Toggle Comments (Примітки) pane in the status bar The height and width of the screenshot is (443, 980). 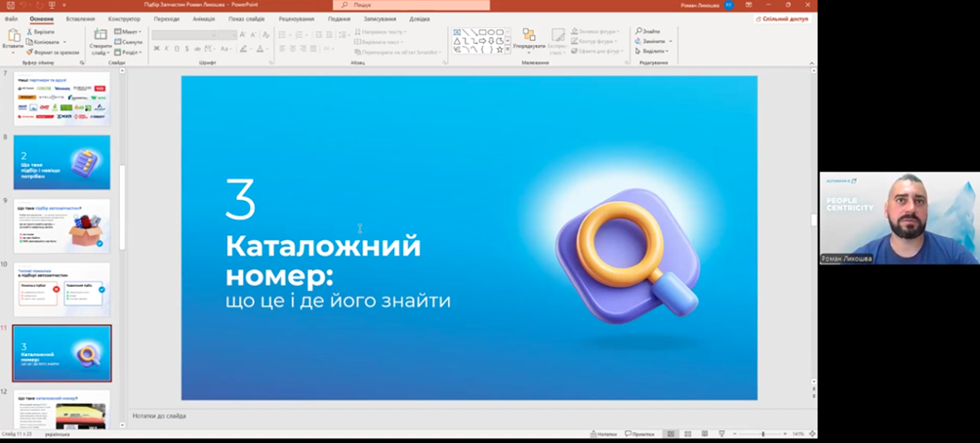pos(638,434)
